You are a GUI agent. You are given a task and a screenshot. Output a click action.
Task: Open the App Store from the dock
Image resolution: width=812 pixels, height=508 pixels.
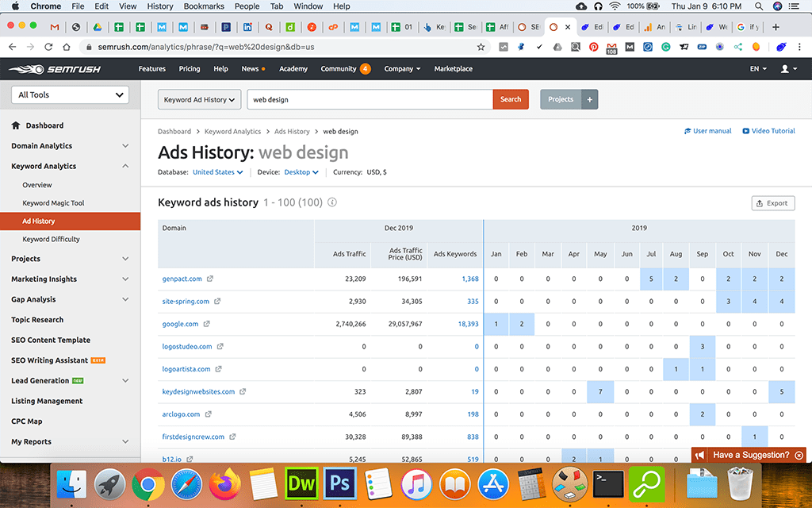click(x=493, y=483)
